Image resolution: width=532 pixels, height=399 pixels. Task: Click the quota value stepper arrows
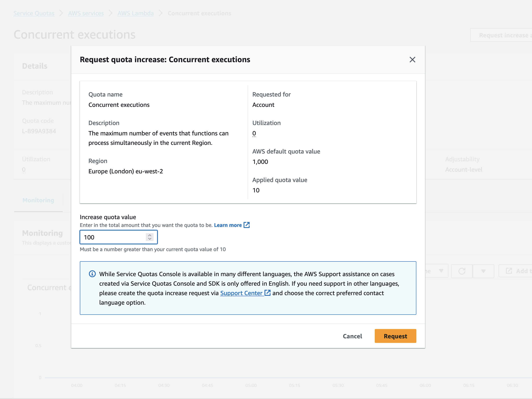point(150,237)
